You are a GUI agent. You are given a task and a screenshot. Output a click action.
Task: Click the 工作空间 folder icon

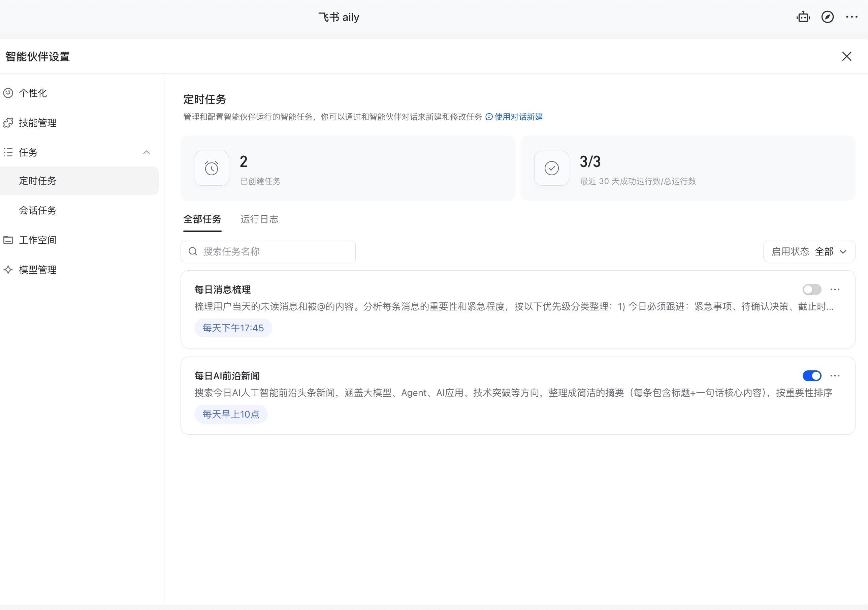(x=8, y=240)
